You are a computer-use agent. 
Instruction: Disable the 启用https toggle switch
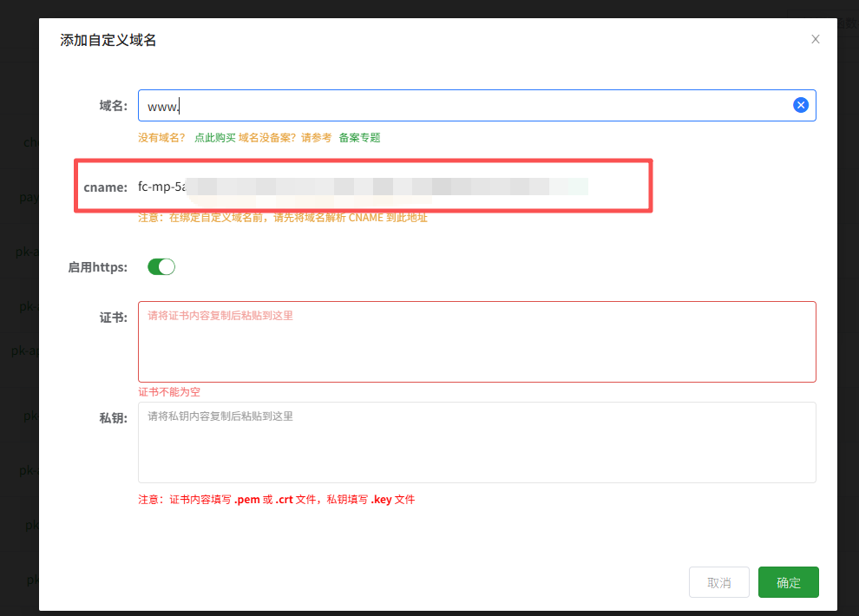click(x=161, y=267)
